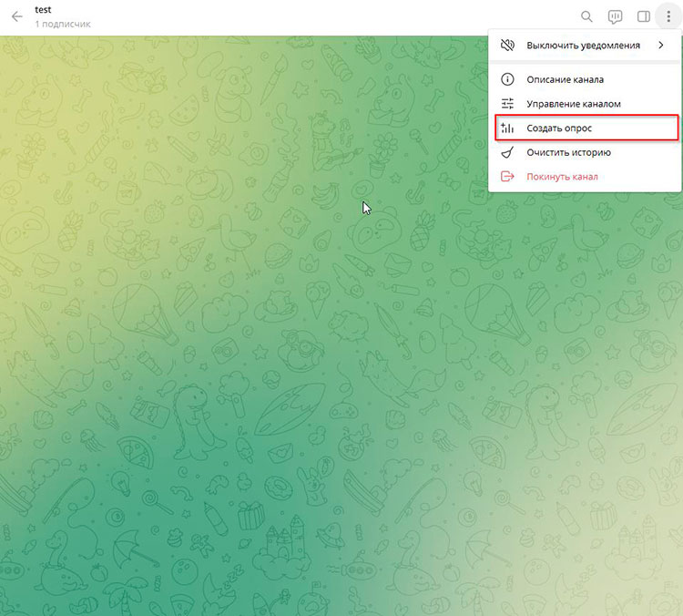Choose "Очистить историю" menu item

pos(568,152)
